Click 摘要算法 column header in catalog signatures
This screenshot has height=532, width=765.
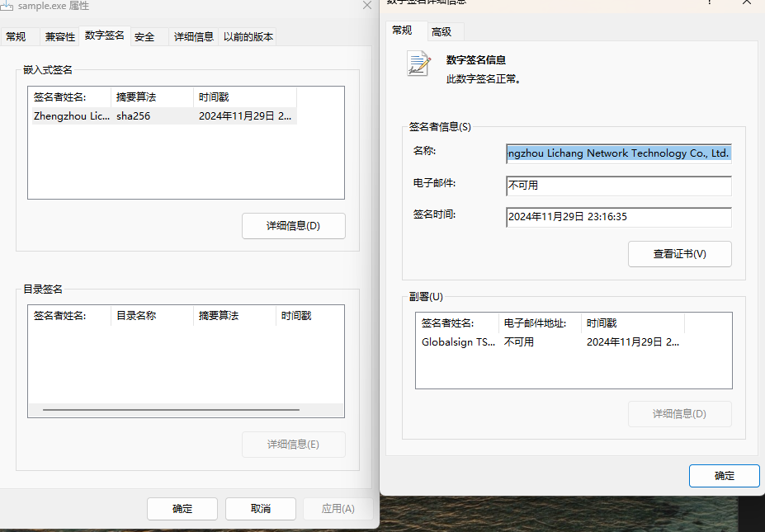(x=234, y=316)
